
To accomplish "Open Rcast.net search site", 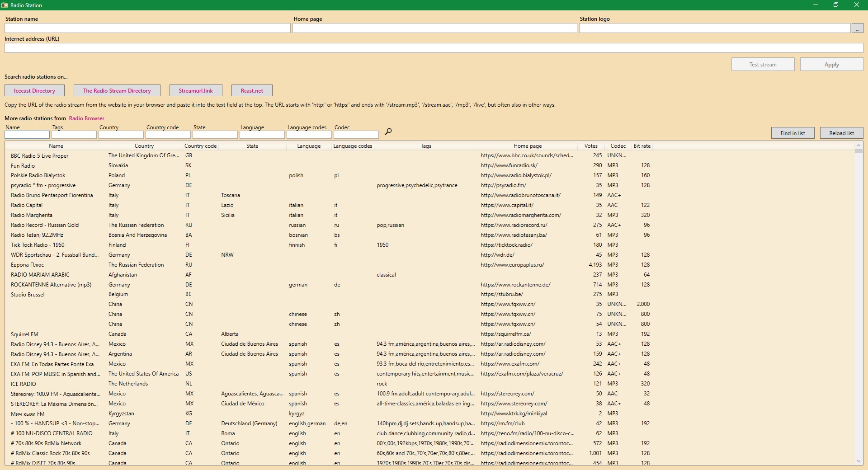I will point(252,91).
